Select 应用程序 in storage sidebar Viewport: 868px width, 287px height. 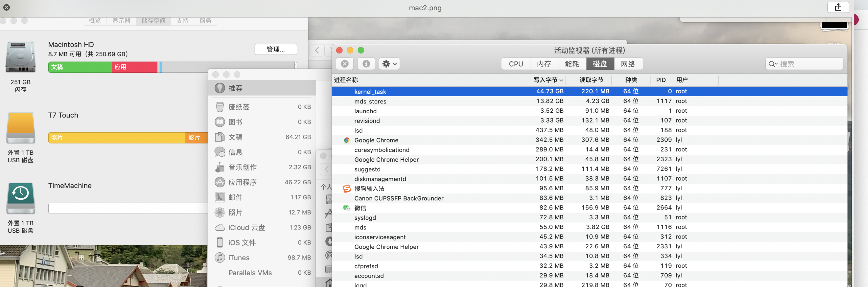(242, 182)
